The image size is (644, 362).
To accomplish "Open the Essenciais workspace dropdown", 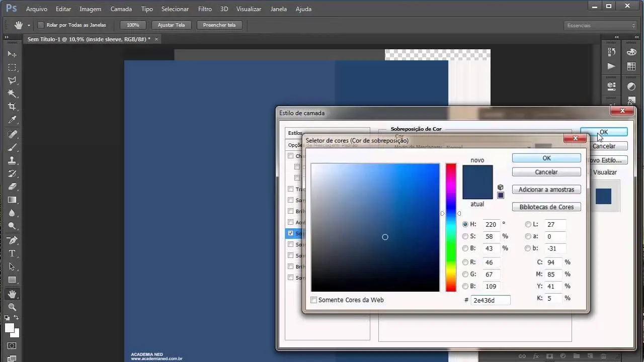I will coord(600,25).
